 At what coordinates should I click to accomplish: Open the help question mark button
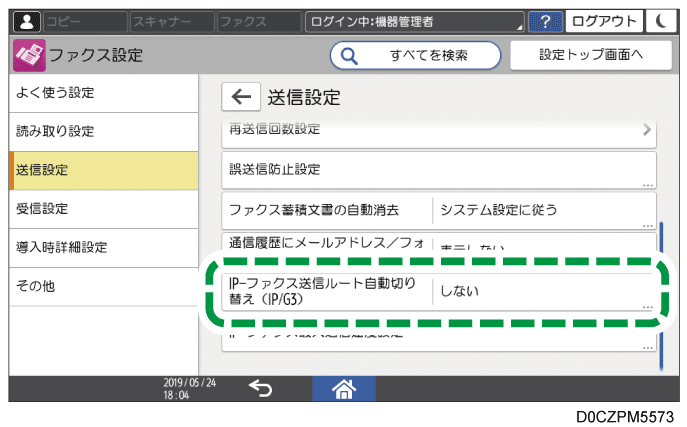(x=545, y=21)
